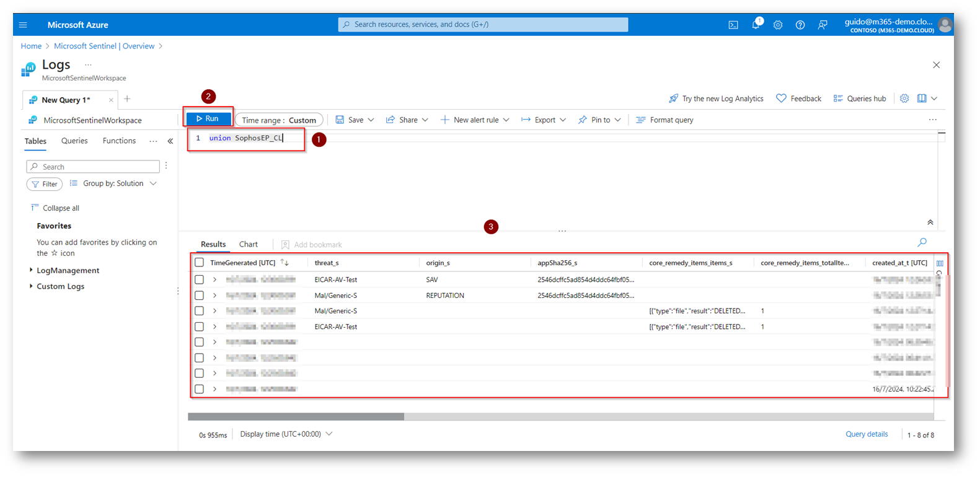The height and width of the screenshot is (477, 980).
Task: Select all results with header checkbox
Action: pyautogui.click(x=199, y=263)
